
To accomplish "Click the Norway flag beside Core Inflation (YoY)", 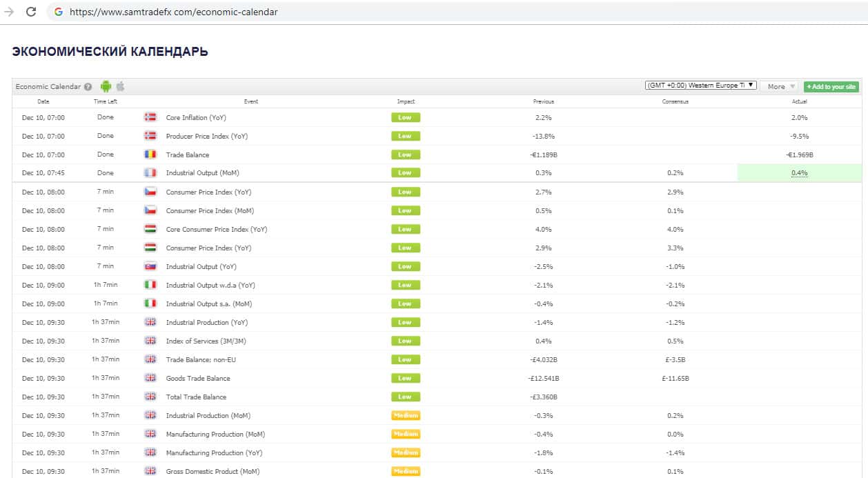I will pyautogui.click(x=150, y=117).
